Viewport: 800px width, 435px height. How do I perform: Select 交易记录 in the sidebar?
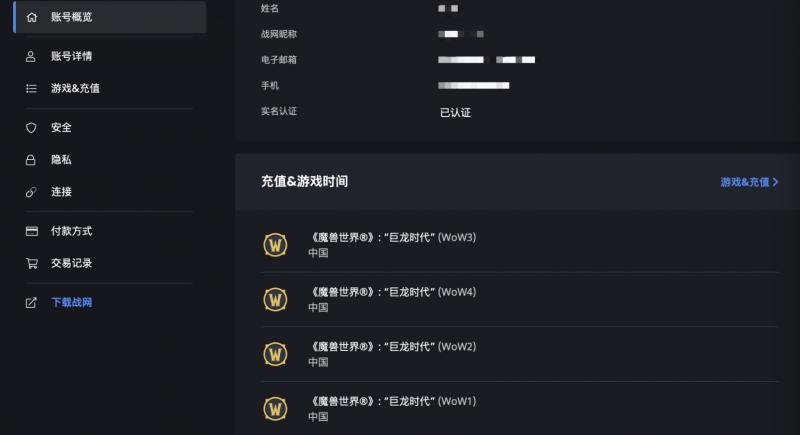coord(71,263)
